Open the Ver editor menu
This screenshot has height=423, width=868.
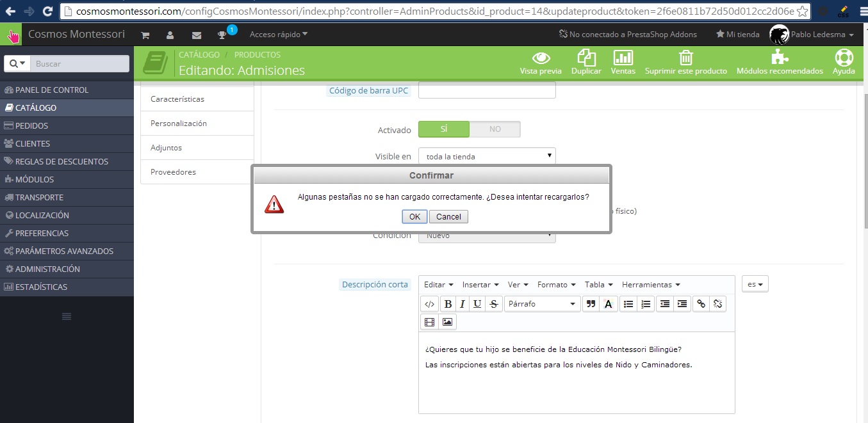pos(518,285)
